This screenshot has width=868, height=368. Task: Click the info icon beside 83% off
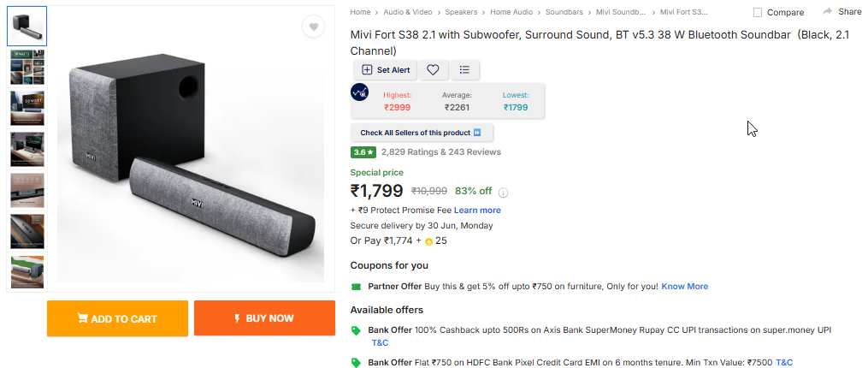(504, 193)
